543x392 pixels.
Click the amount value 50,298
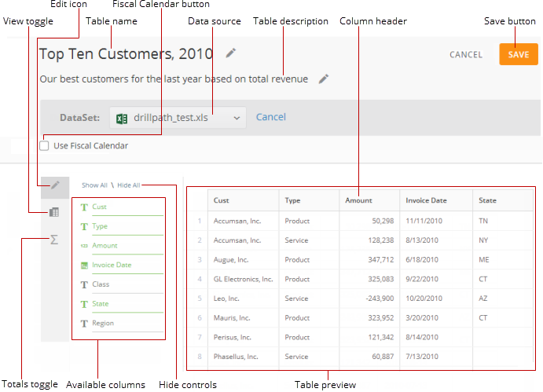point(383,221)
